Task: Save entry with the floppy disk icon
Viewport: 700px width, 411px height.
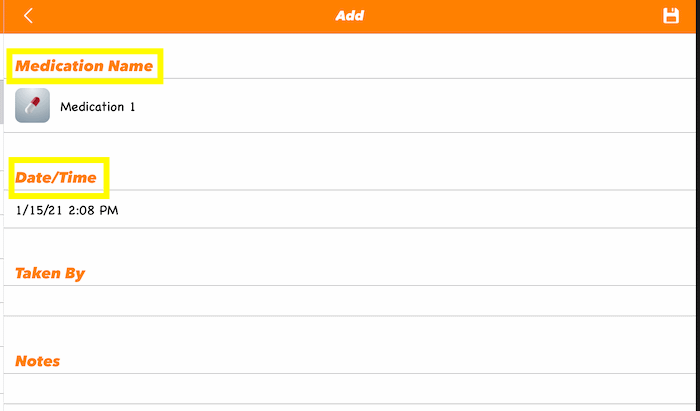Action: (x=671, y=16)
